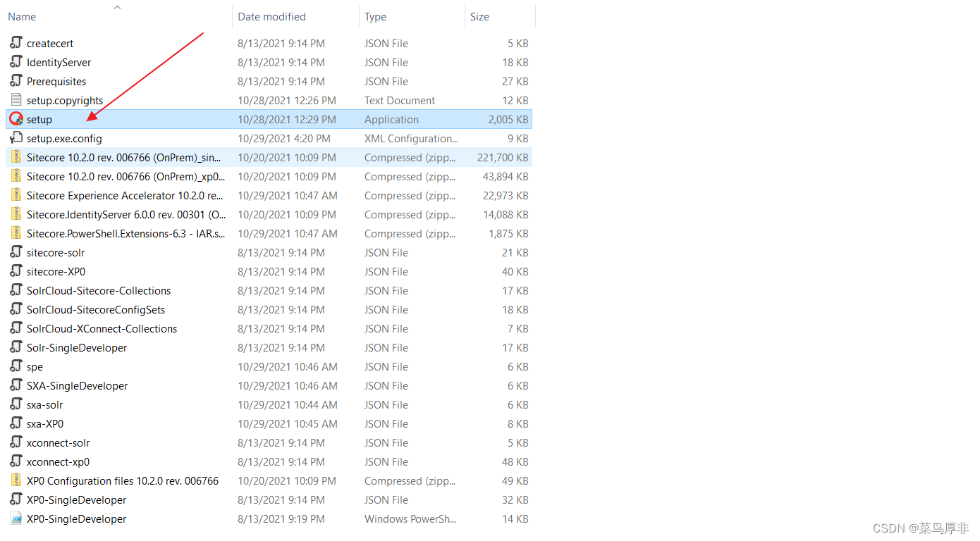
Task: Click the createcert JSON file icon
Action: tap(16, 43)
